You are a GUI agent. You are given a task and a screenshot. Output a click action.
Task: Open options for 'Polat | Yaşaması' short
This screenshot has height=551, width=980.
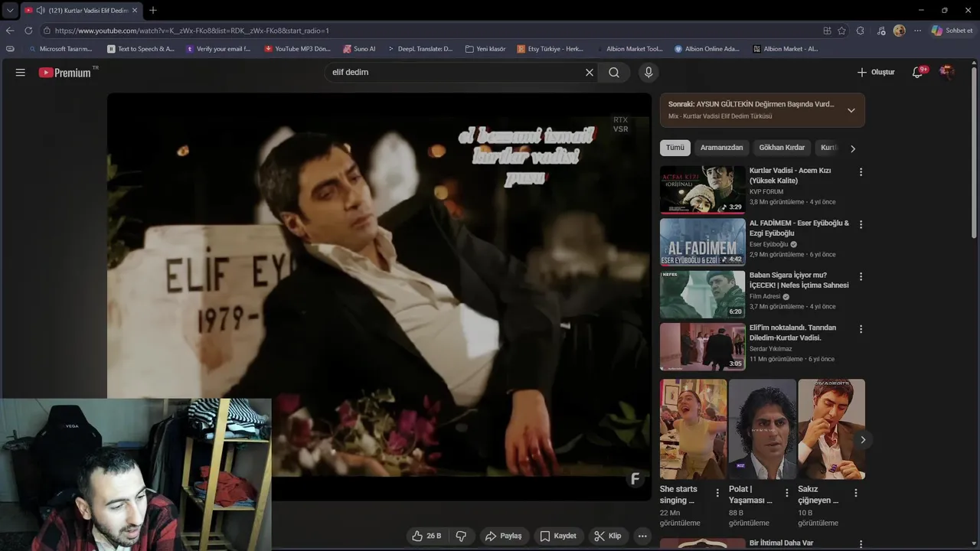(x=786, y=493)
